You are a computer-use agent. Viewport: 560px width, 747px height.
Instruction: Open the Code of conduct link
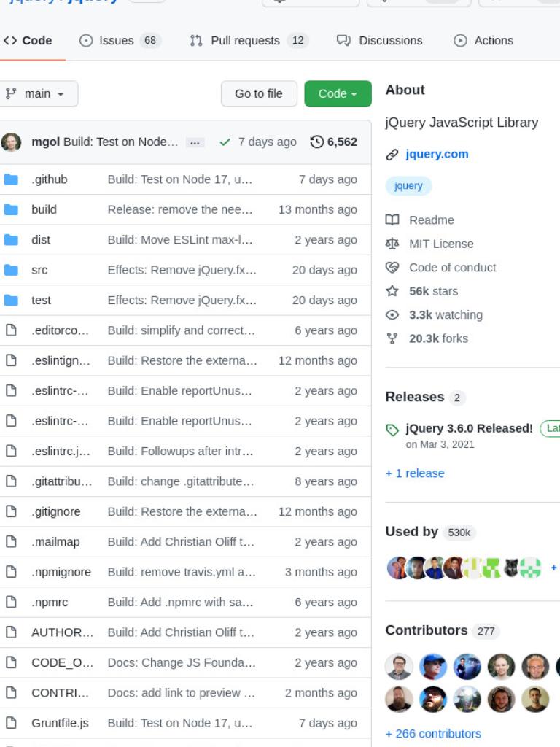(x=452, y=268)
